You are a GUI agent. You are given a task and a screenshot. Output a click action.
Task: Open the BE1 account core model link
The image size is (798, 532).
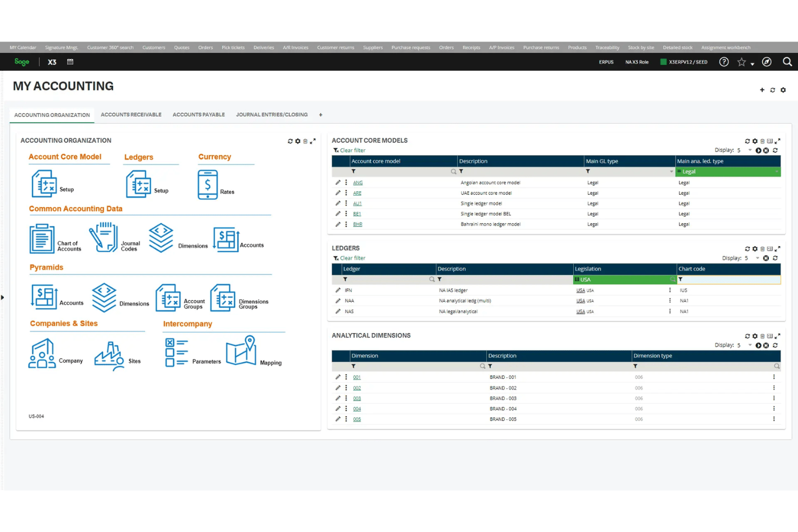(x=357, y=214)
